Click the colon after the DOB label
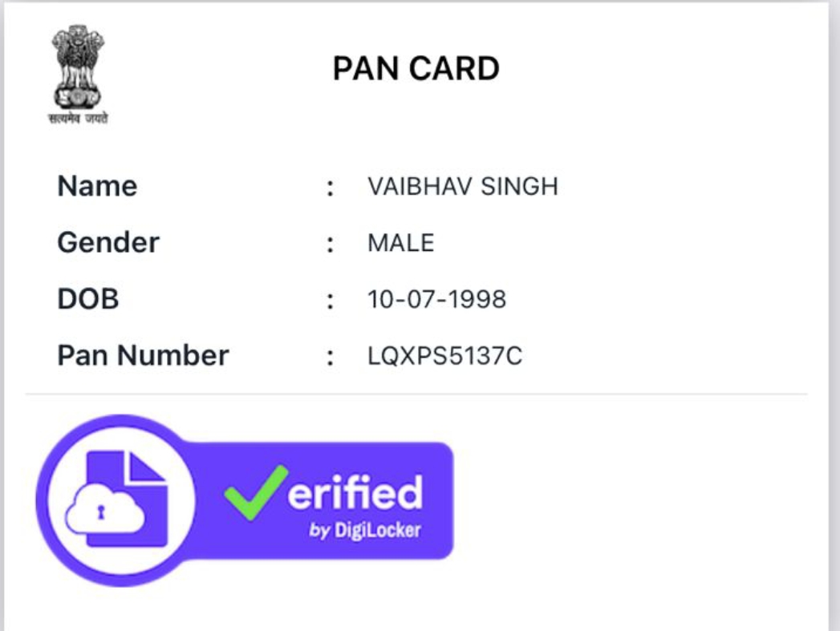Screen dimensions: 840x631 tap(329, 301)
